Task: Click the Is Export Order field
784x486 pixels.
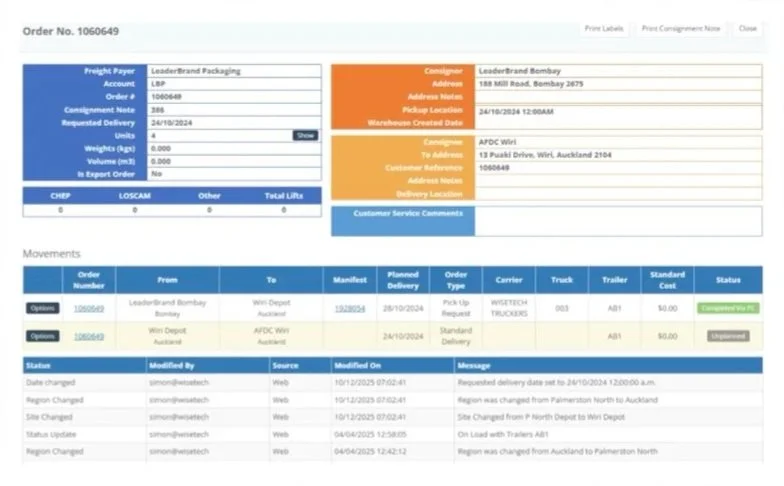Action: click(234, 174)
